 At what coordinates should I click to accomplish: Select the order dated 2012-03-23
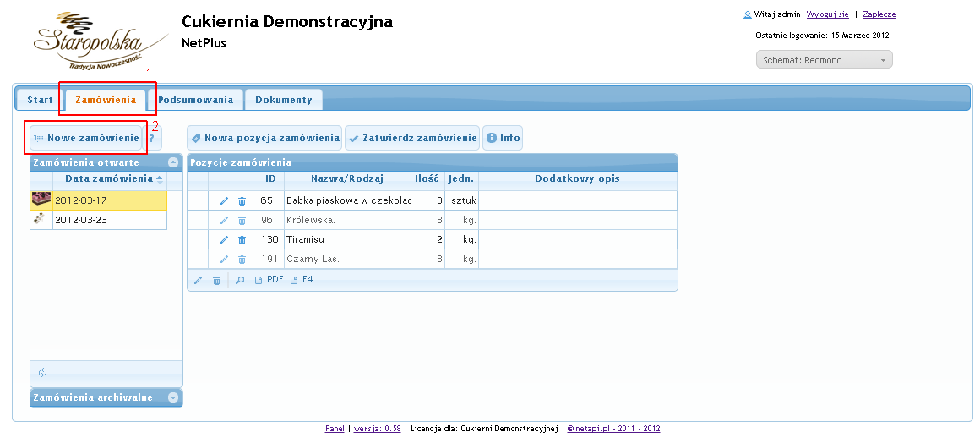point(81,220)
